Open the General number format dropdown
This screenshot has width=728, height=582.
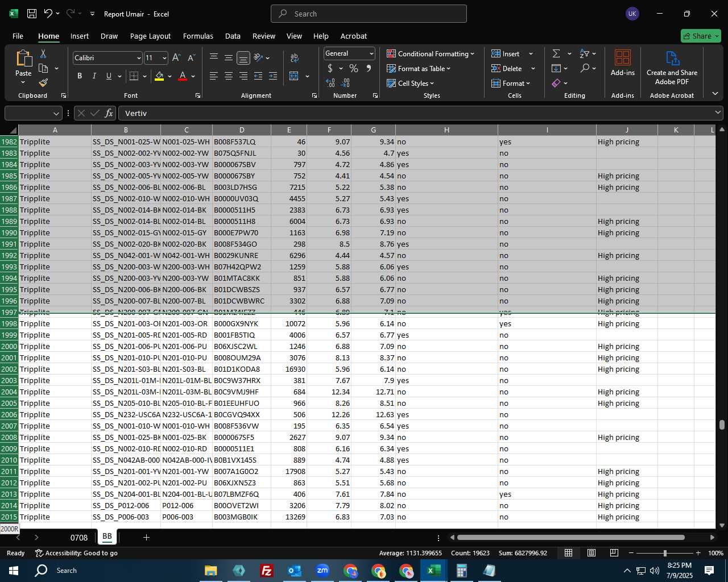(x=371, y=53)
